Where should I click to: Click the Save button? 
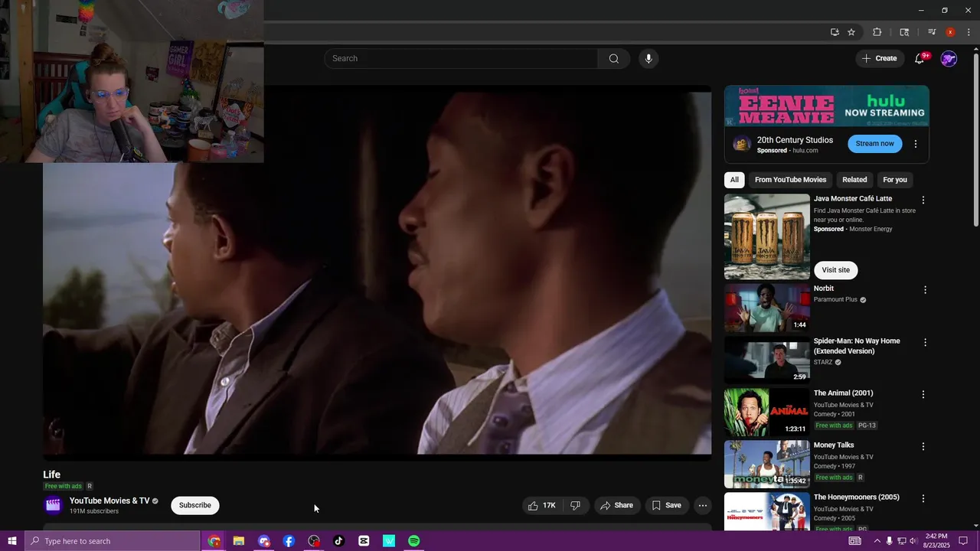click(666, 505)
